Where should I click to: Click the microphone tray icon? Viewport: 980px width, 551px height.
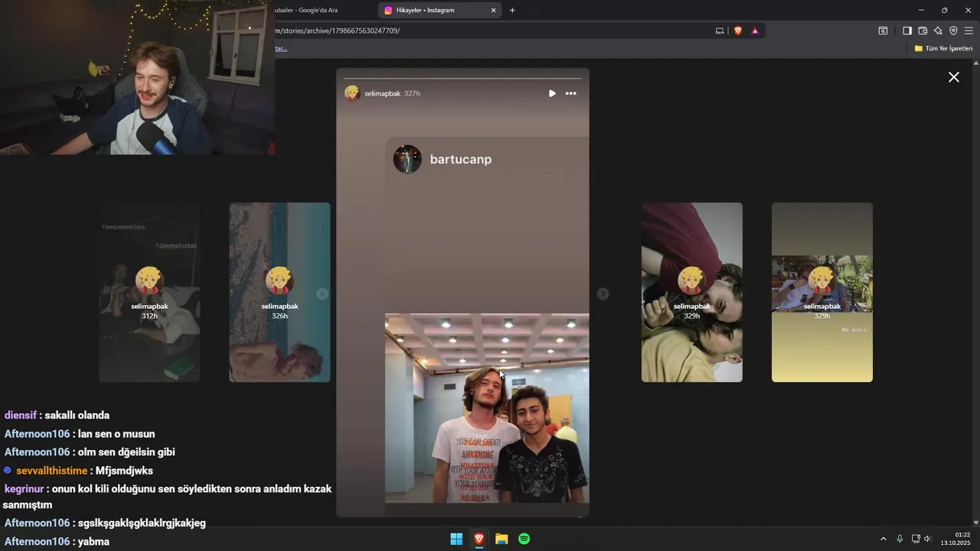point(900,539)
